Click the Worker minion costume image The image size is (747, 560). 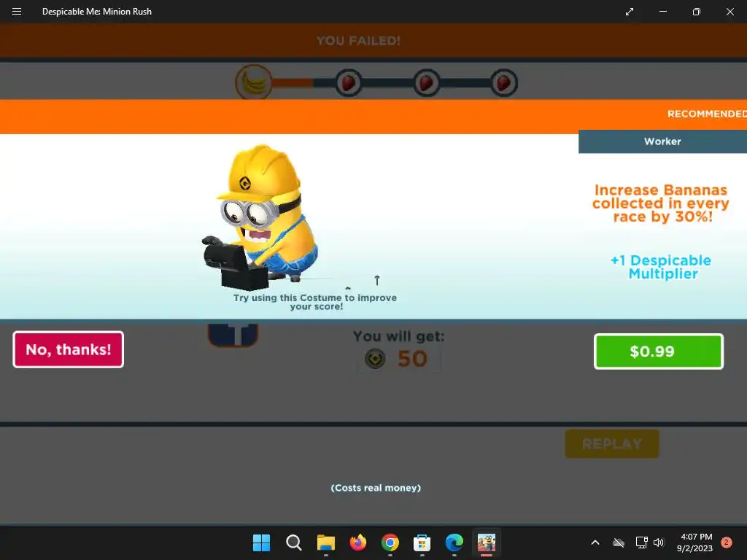(x=260, y=217)
